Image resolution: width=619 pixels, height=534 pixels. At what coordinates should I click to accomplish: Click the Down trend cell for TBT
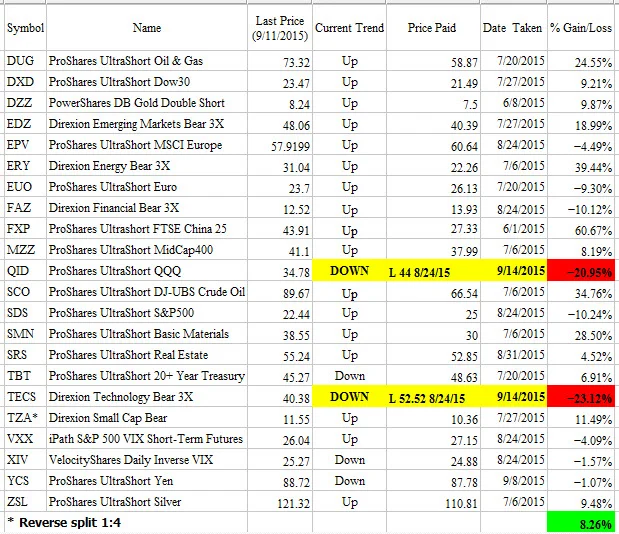point(350,376)
